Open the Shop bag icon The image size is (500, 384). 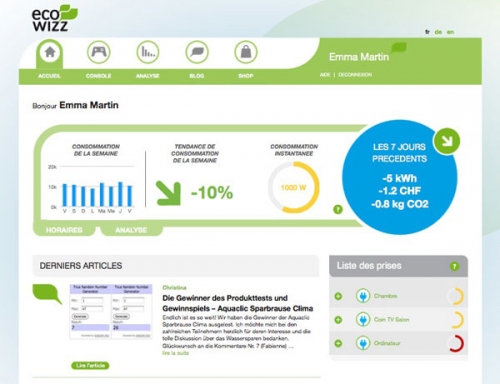coord(246,52)
